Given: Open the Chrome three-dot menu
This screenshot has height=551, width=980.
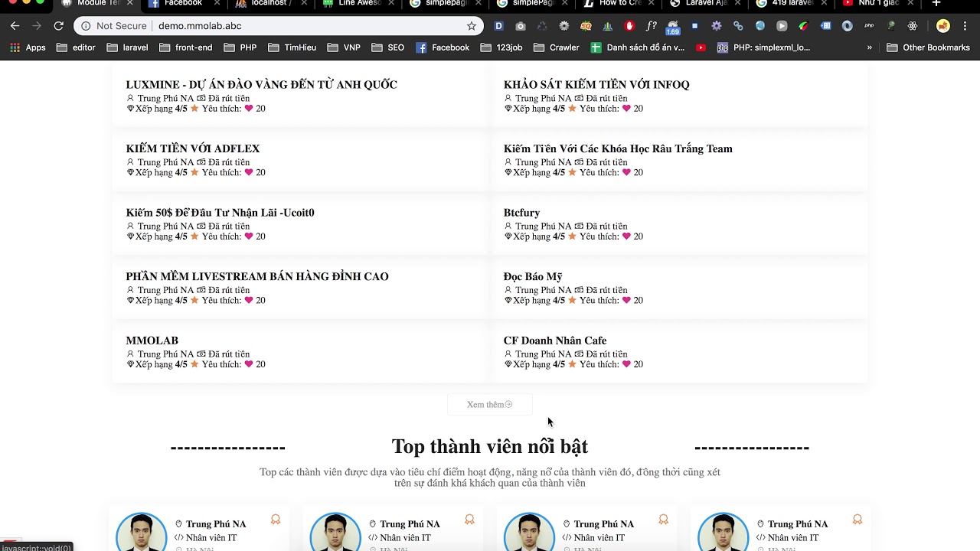Looking at the screenshot, I should tap(966, 26).
